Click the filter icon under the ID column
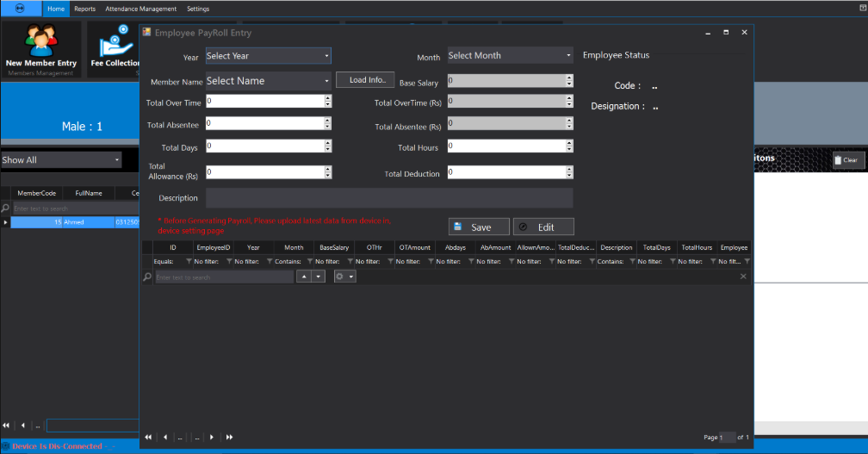The image size is (868, 454). click(189, 261)
